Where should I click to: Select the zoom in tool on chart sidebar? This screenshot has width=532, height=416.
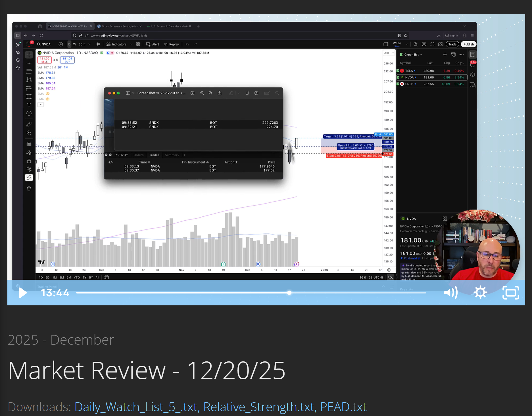[x=29, y=133]
